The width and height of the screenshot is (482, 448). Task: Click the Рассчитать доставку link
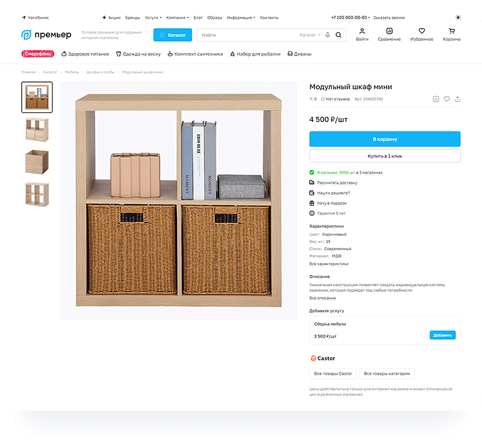click(x=337, y=182)
